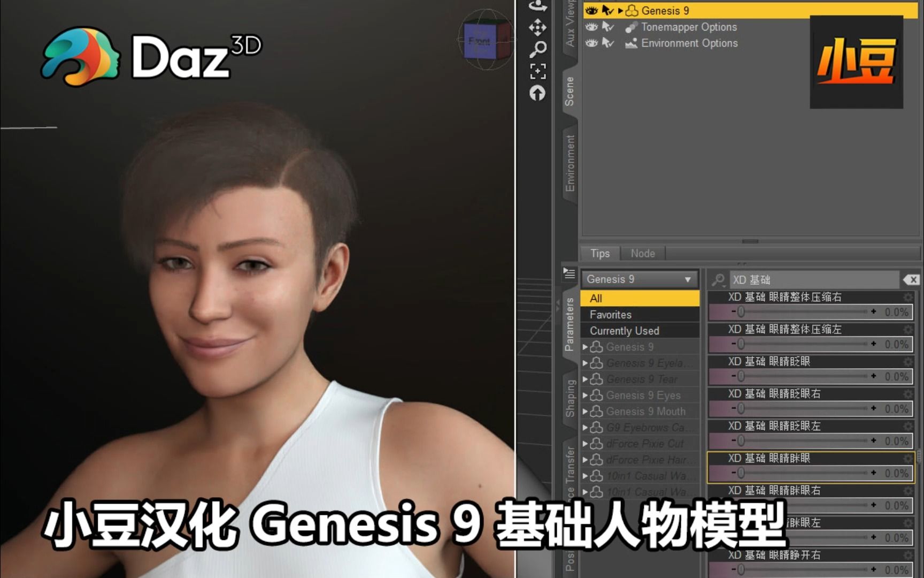Select Genesis 9 row in Scene
The image size is (924, 578).
click(x=751, y=11)
